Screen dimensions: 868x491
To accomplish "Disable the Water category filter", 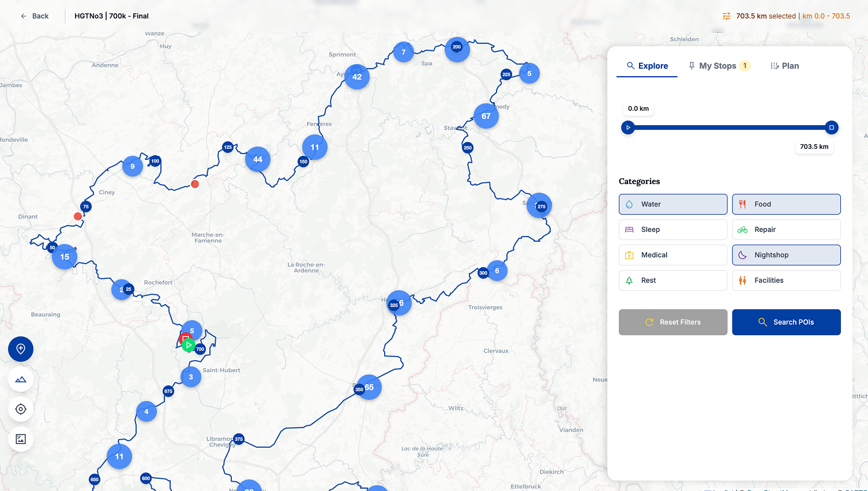I will click(x=672, y=204).
